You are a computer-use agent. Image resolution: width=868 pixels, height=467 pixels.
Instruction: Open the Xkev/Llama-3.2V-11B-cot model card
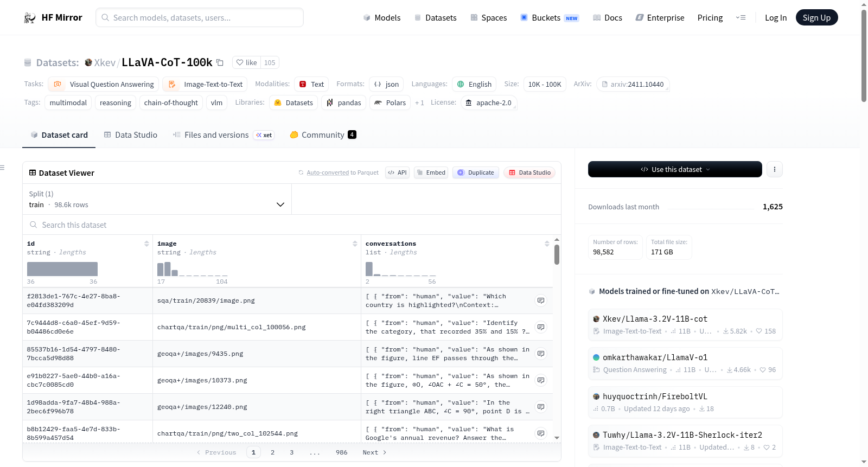pyautogui.click(x=685, y=325)
